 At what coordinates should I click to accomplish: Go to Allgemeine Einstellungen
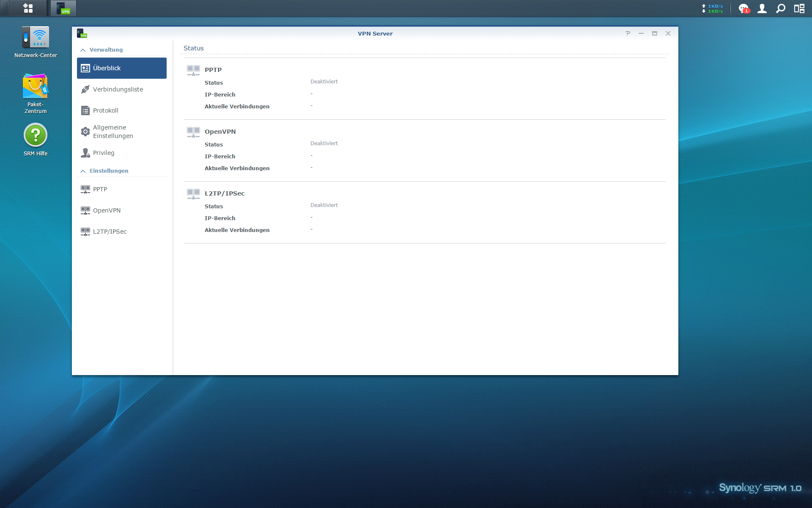point(112,132)
